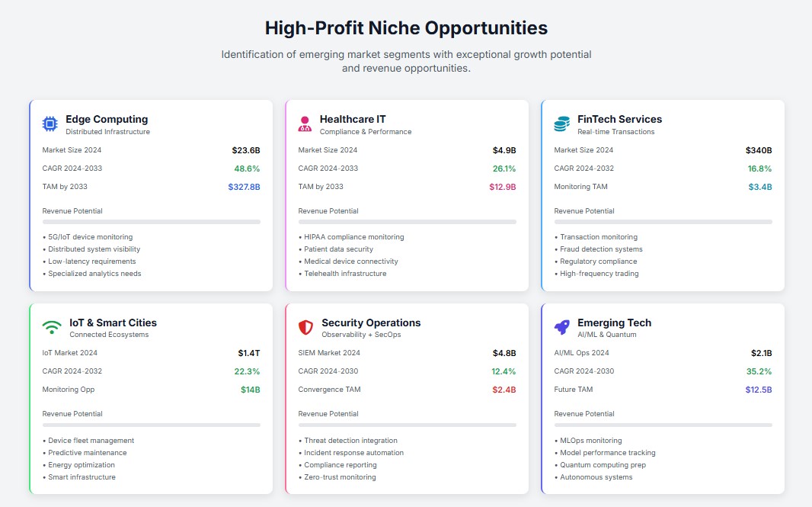The image size is (812, 507).
Task: Click the Emerging Tech revenue potential bar
Action: click(x=663, y=425)
